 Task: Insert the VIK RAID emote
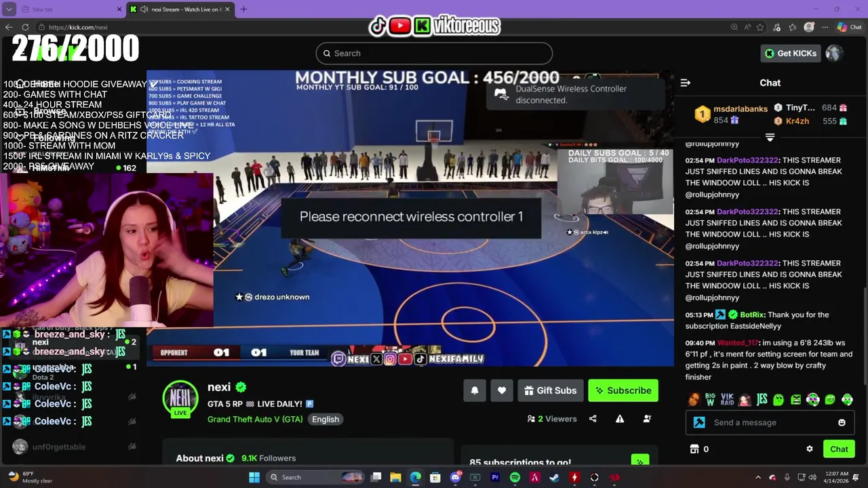(x=727, y=400)
